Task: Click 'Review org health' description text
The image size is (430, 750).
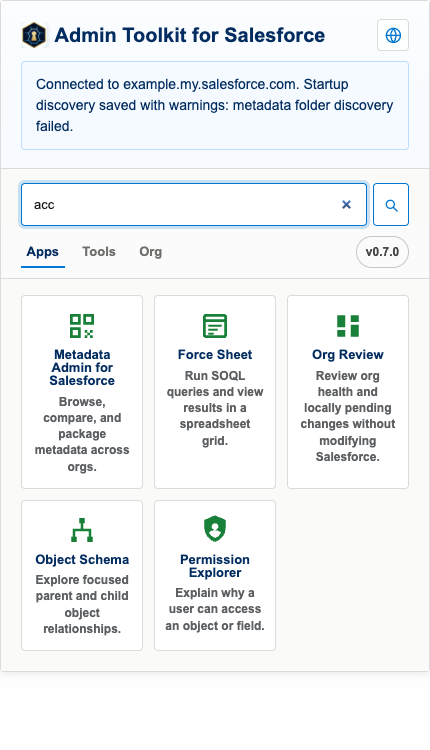Action: pyautogui.click(x=348, y=416)
